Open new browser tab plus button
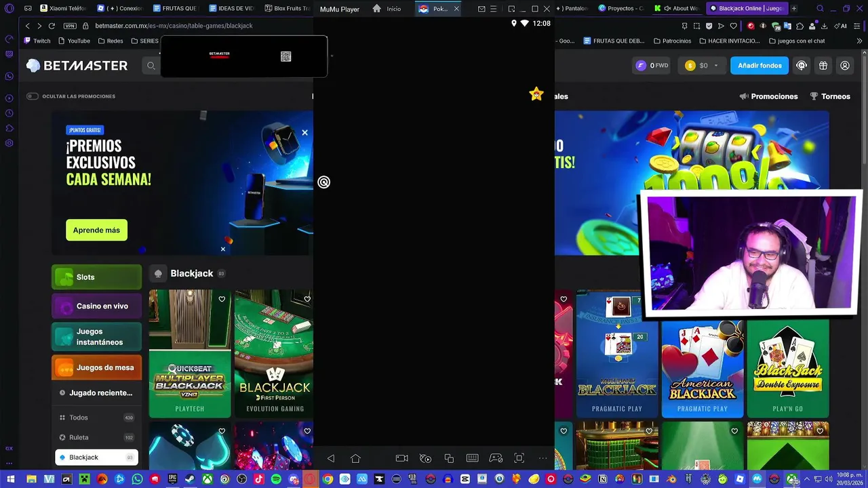The image size is (868, 488). (x=794, y=9)
